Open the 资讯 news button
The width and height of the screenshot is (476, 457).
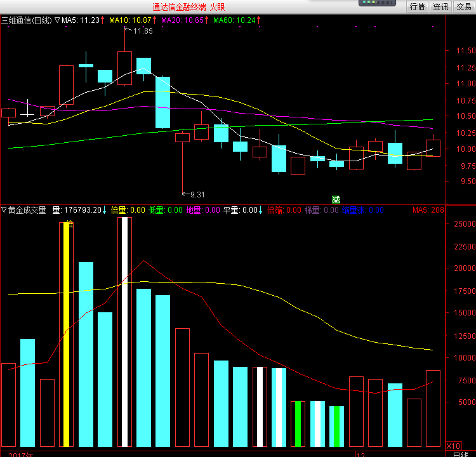[440, 6]
